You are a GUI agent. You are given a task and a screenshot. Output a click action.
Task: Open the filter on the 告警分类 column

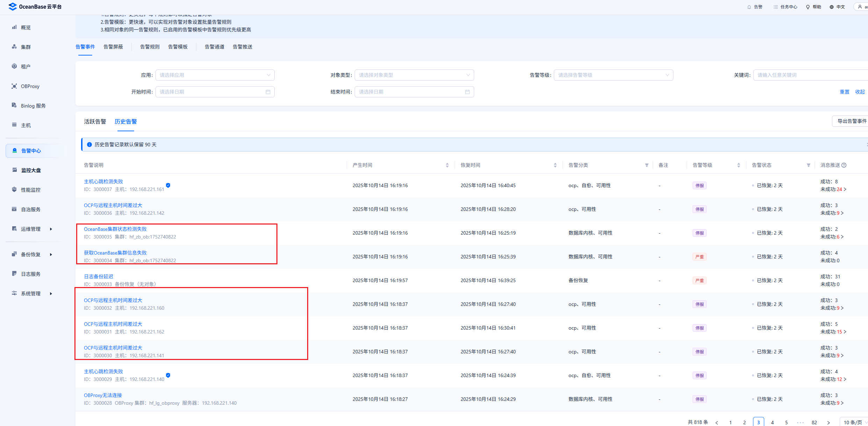(647, 165)
